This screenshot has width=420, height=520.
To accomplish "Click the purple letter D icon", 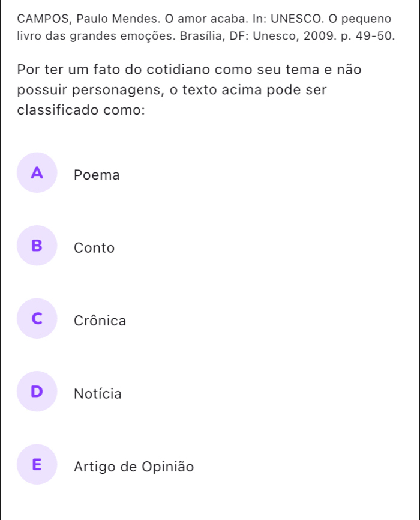I will point(37,392).
